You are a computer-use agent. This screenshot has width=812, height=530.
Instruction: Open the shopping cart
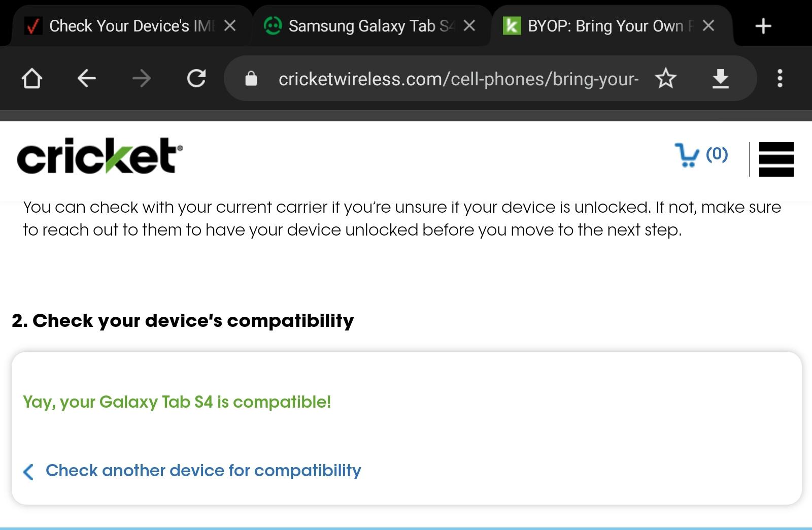701,154
